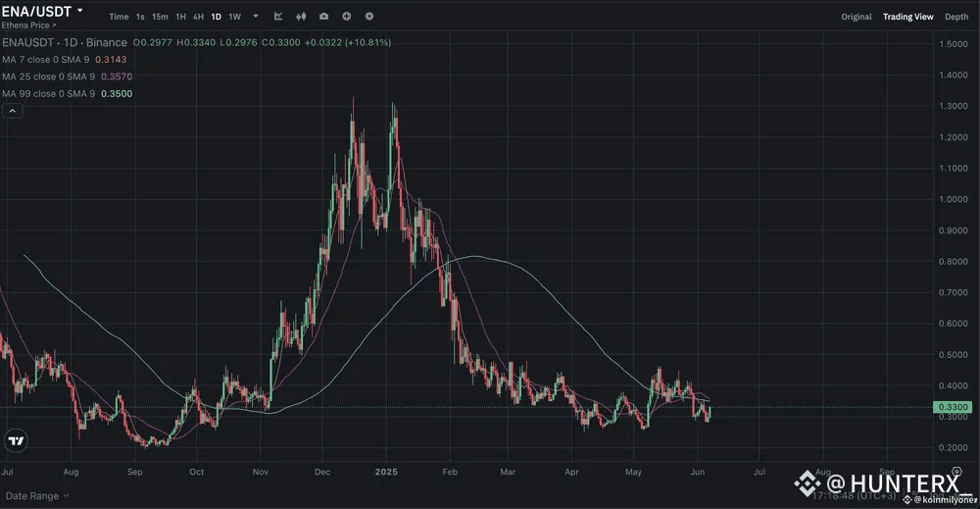Viewport: 980px width, 509px height.
Task: Click the current price label 0.3300
Action: (953, 407)
